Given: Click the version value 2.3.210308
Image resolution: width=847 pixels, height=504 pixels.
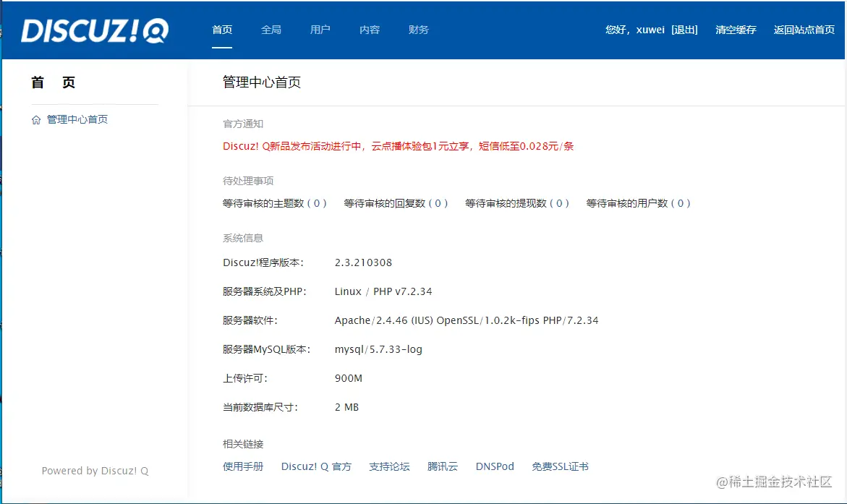Looking at the screenshot, I should pyautogui.click(x=364, y=262).
